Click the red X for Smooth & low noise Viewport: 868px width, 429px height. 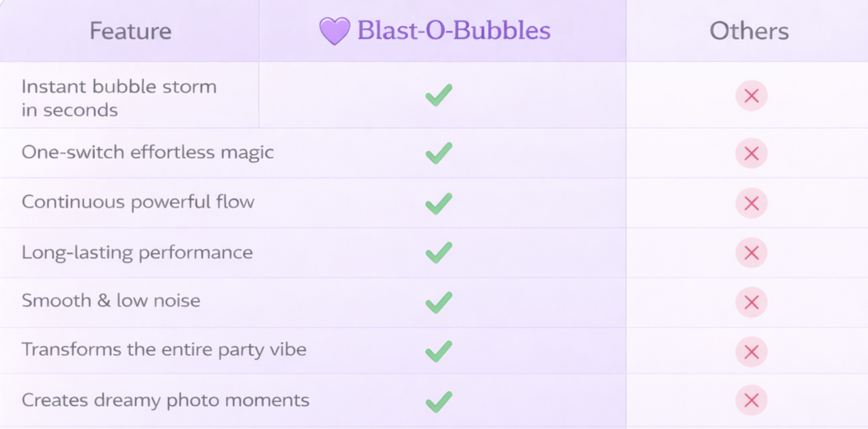(751, 303)
